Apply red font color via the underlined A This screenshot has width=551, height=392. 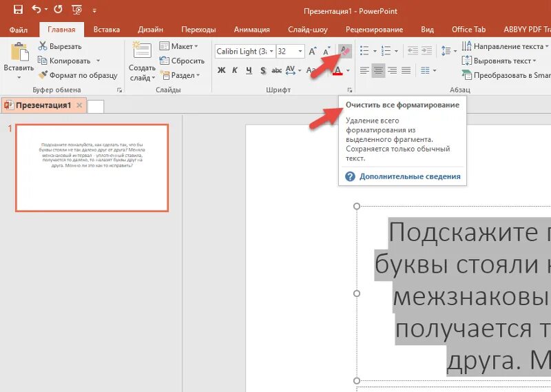[x=337, y=71]
